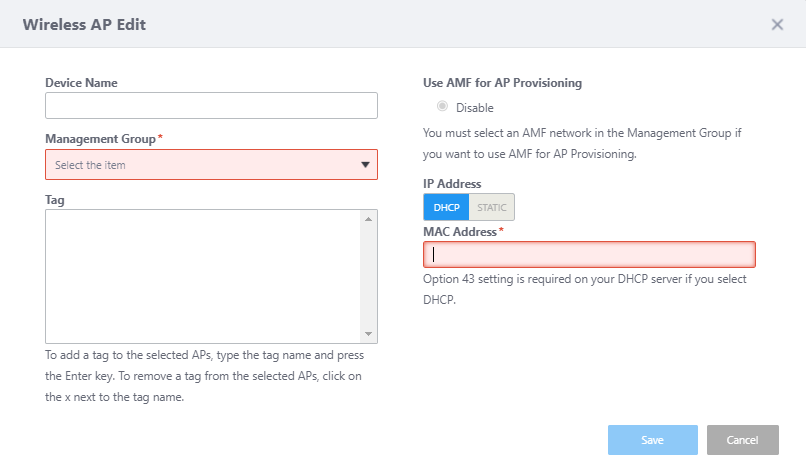This screenshot has width=806, height=468.
Task: Click the Device Name label
Action: (81, 83)
